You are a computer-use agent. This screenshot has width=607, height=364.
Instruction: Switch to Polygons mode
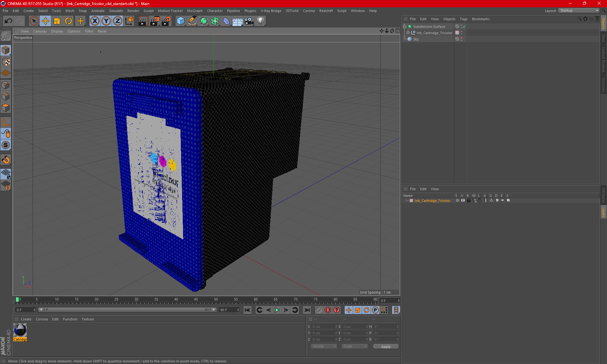(x=6, y=108)
